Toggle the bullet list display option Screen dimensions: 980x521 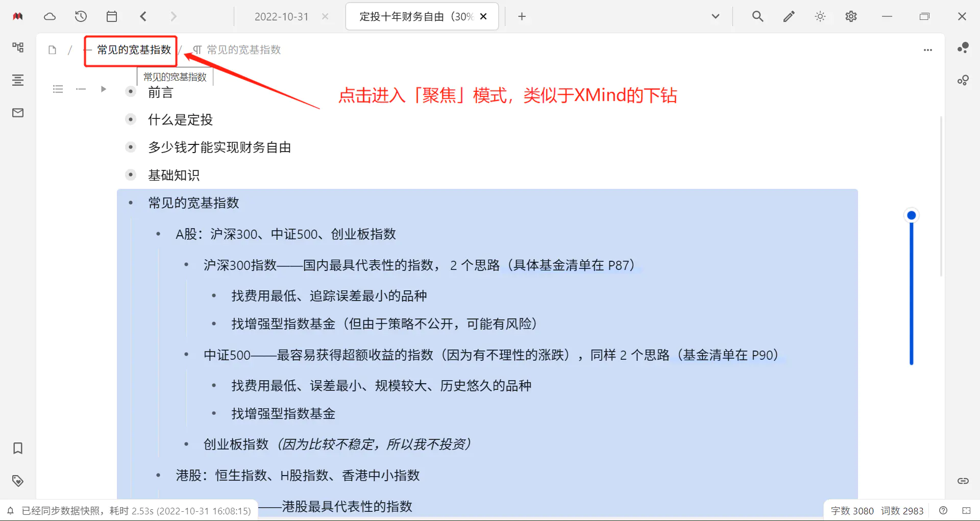[58, 89]
